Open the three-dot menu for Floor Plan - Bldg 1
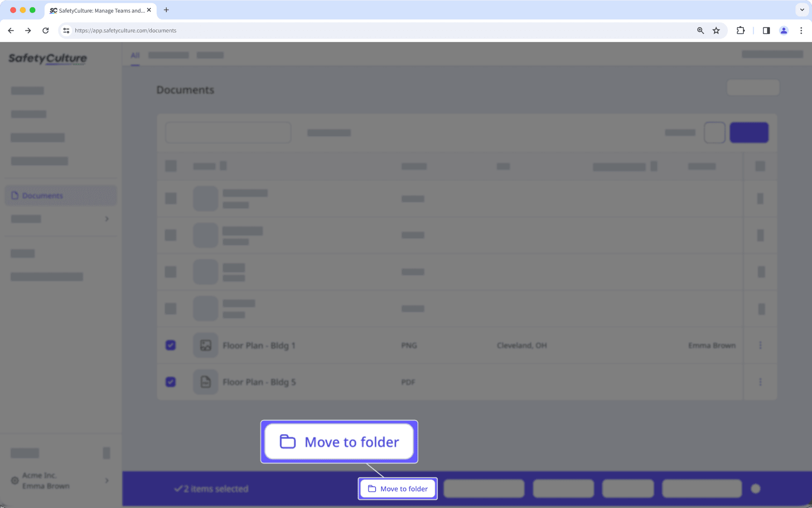This screenshot has height=508, width=812. (760, 345)
